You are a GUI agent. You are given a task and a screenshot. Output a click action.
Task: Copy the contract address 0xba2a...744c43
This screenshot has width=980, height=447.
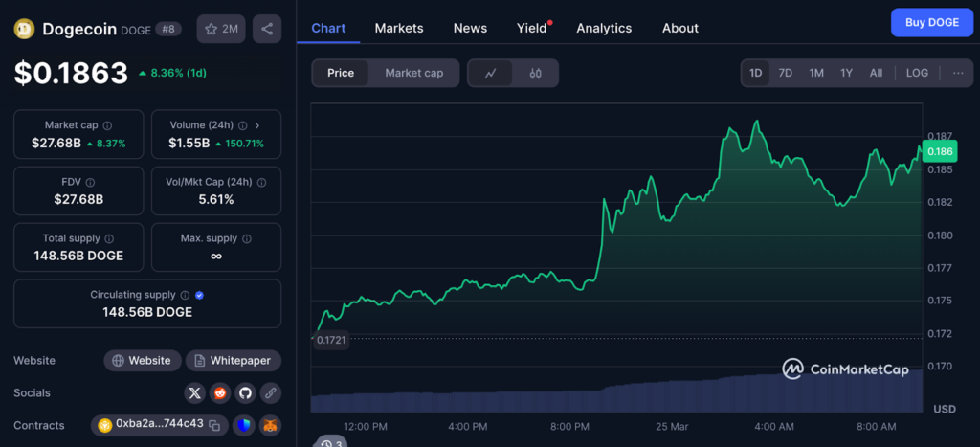tap(214, 425)
